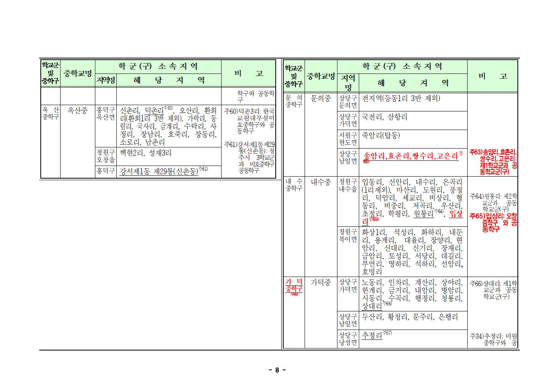Image resolution: width=555 pixels, height=392 pixels.
Task: Click underlined '추정리' text
Action: 372,335
